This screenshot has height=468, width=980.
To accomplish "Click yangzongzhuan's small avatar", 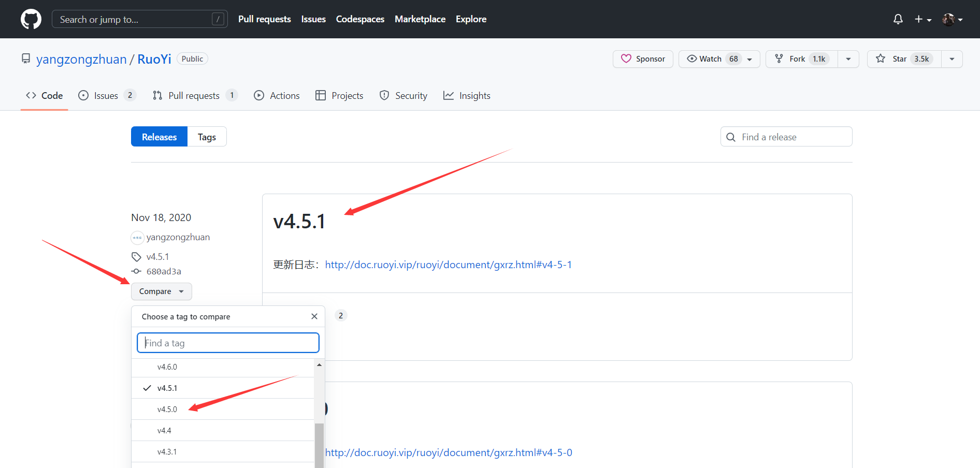I will tap(137, 238).
